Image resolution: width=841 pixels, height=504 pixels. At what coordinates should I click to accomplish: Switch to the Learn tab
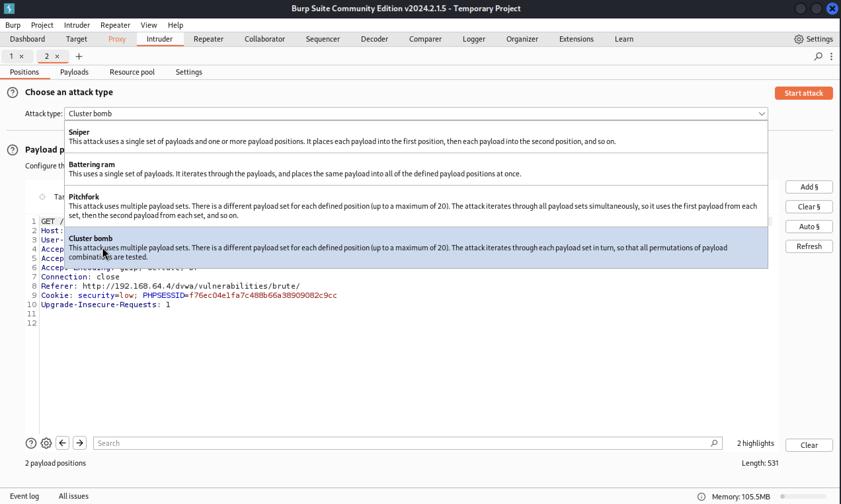pos(624,39)
